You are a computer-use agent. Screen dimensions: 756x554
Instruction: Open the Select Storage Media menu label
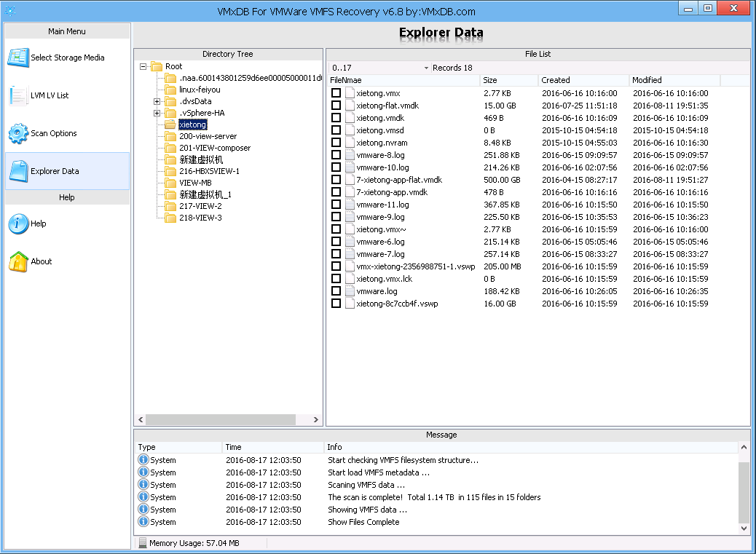pyautogui.click(x=68, y=58)
